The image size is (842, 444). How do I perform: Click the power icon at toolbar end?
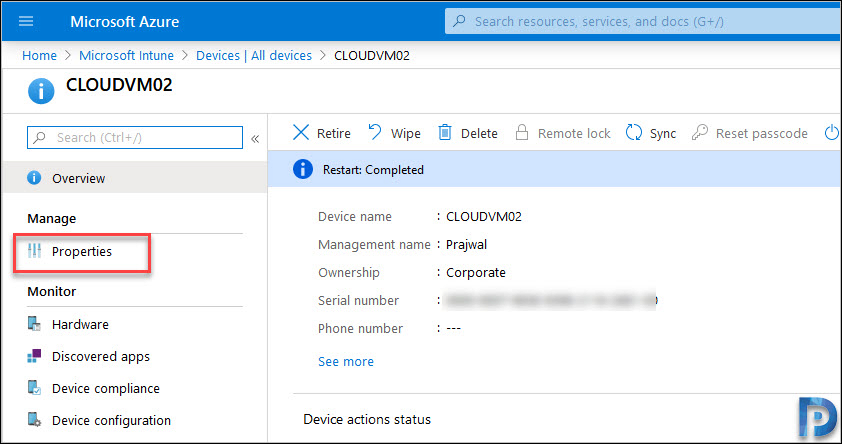coord(832,132)
